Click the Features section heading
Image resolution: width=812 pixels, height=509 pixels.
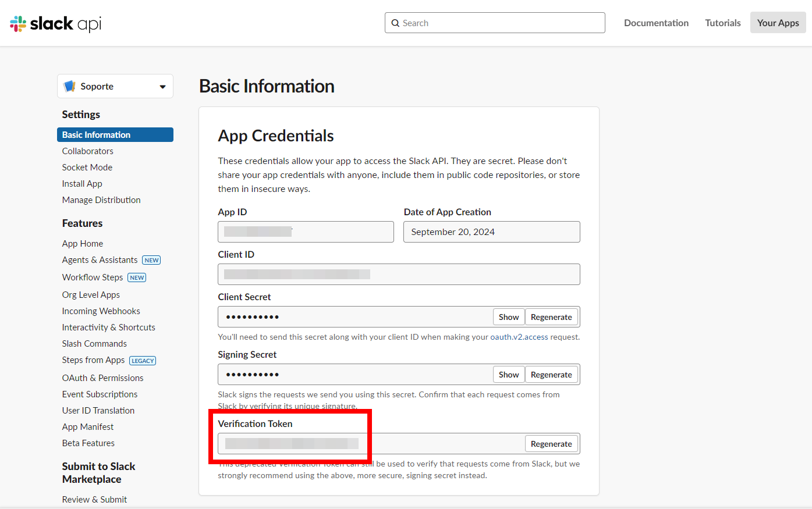coord(82,223)
